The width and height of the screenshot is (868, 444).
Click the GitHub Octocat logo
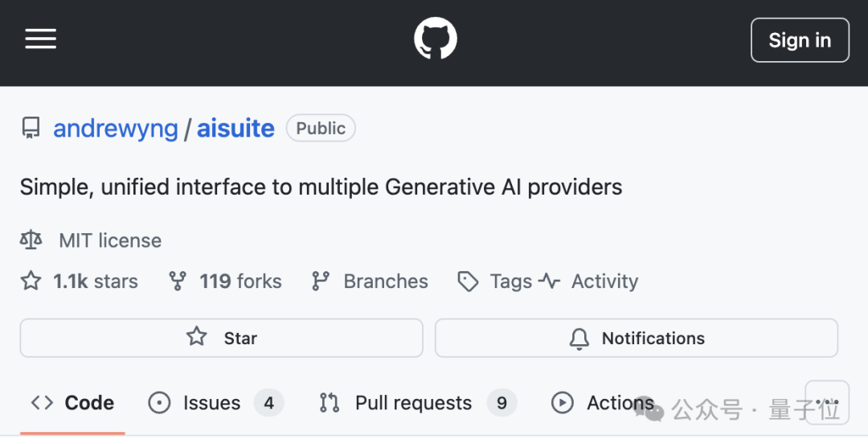[435, 39]
